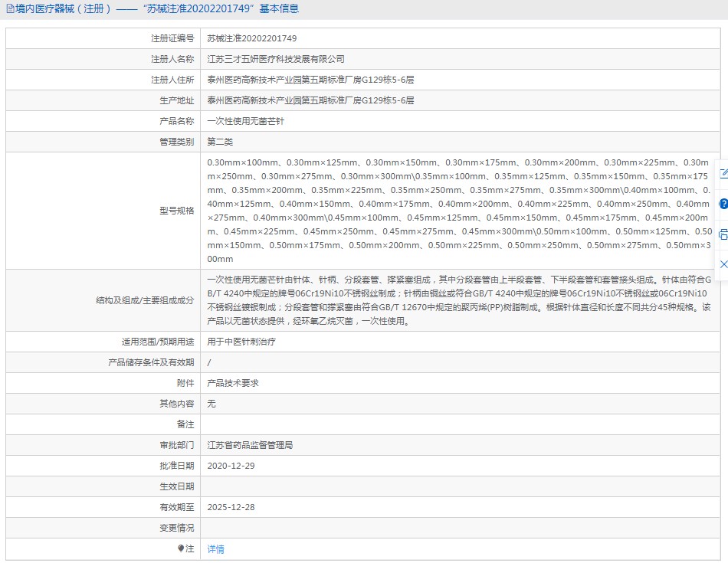Click the 审批部门 row label

[176, 445]
